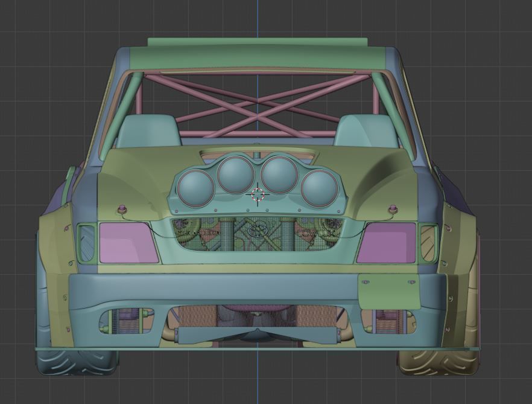Select the right front yellow tire
Viewport: 532px width, 404px height.
coord(440,362)
